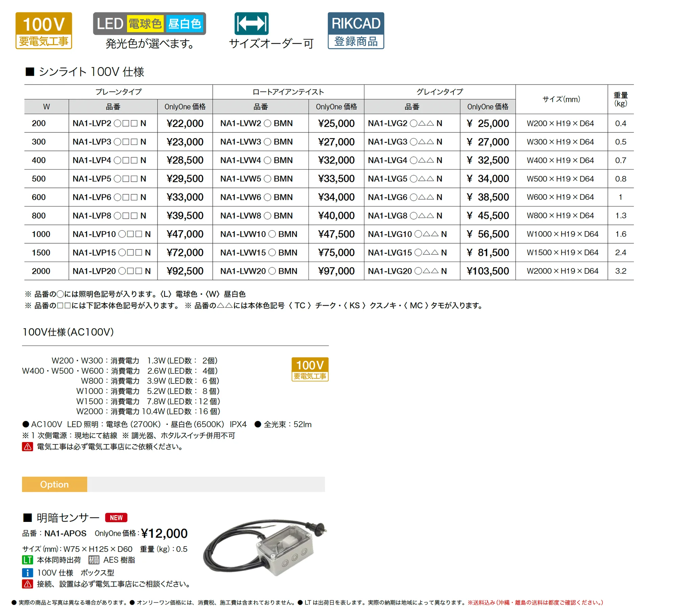
Task: Click the warning icon beside 電気工事は必ず
Action: (x=27, y=447)
